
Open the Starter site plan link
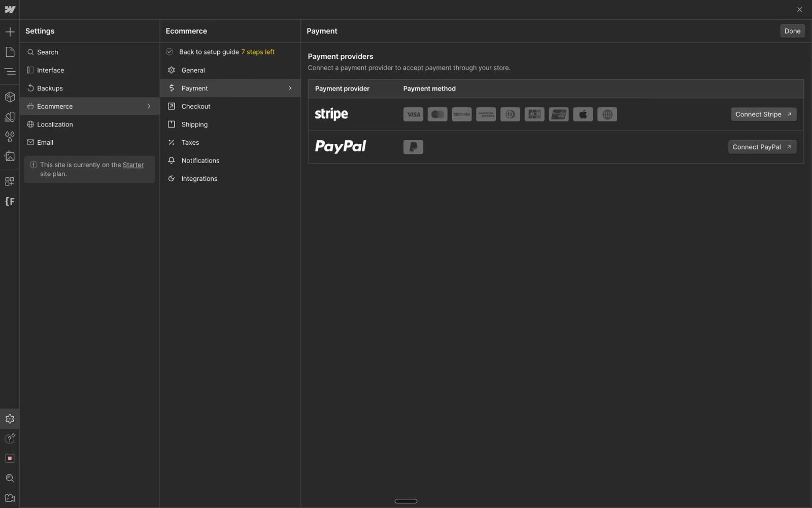(x=133, y=165)
